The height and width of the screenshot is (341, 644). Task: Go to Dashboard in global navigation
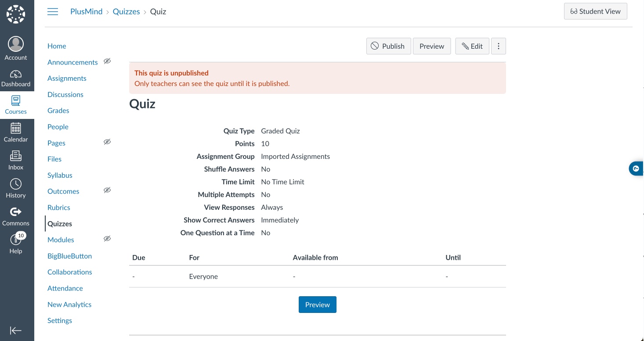[x=16, y=78]
